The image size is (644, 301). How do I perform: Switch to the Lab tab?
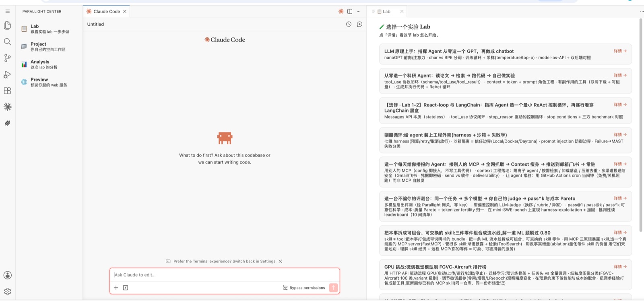tap(386, 11)
